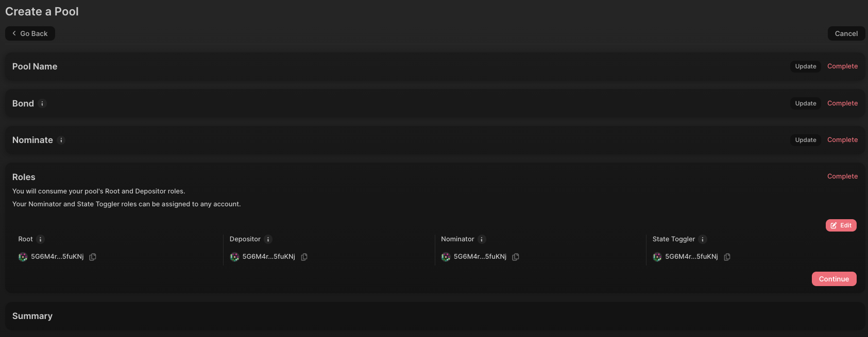Go back to the previous screen
This screenshot has height=337, width=868.
pyautogui.click(x=30, y=33)
